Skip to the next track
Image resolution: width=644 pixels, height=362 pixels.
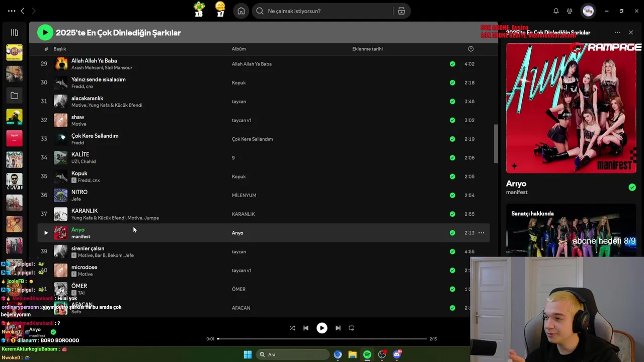pos(338,328)
